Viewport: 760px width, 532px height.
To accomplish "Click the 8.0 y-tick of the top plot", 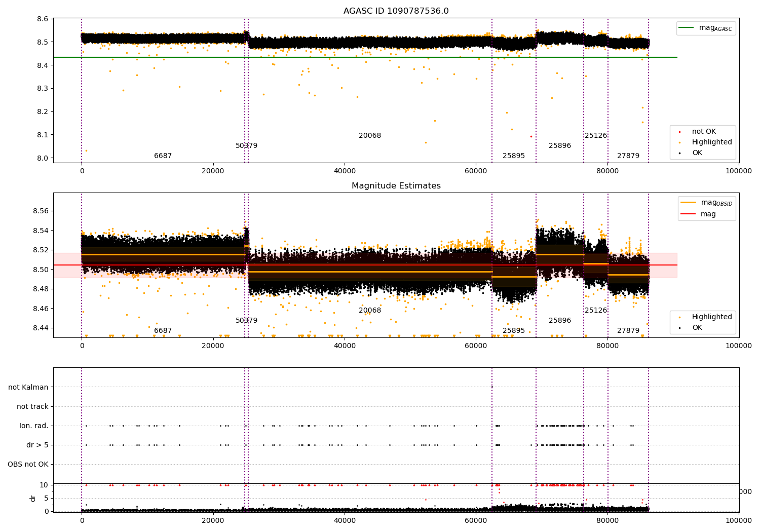I will (x=43, y=158).
